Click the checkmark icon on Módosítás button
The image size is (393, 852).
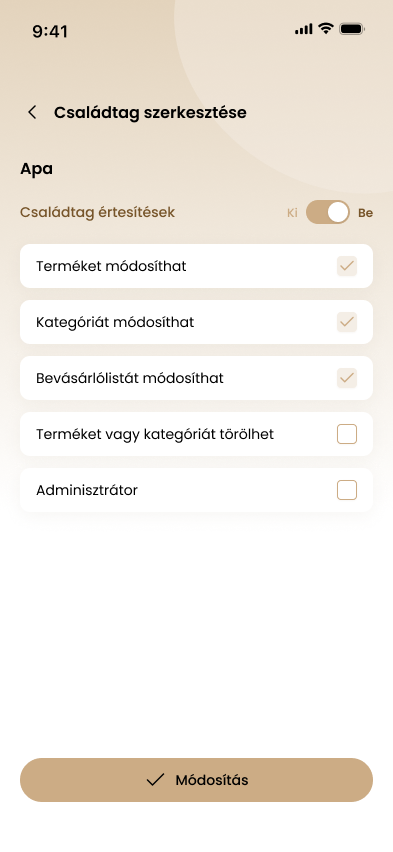[155, 780]
